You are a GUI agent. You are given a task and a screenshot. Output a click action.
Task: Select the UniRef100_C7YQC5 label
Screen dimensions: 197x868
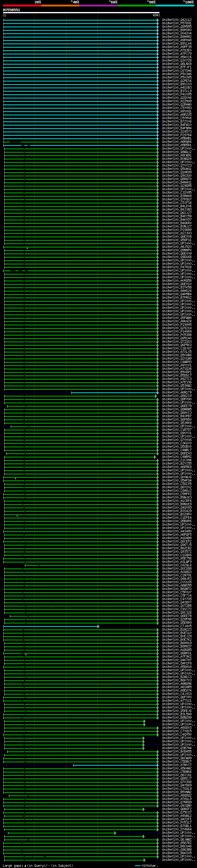tap(177, 731)
